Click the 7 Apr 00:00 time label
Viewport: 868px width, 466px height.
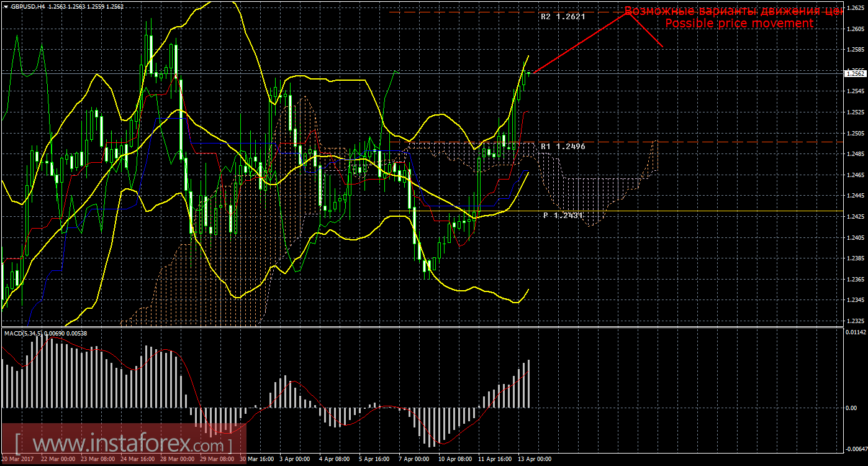point(414,460)
